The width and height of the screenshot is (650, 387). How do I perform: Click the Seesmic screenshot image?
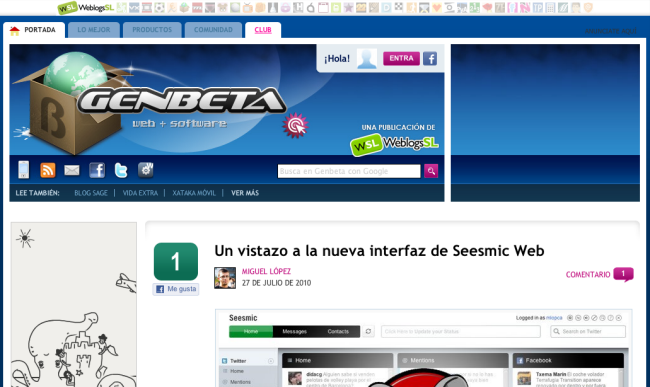tap(424, 348)
